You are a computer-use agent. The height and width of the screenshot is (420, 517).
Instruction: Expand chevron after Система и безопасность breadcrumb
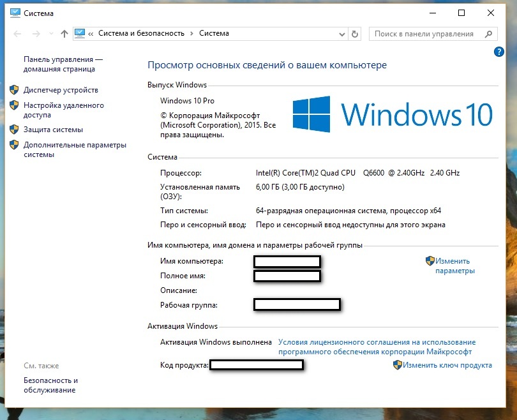[191, 34]
